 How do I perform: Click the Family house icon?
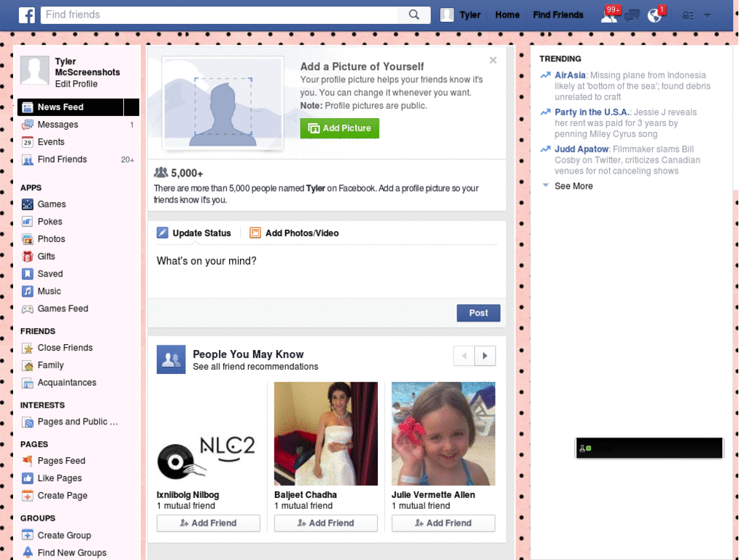[x=28, y=365]
